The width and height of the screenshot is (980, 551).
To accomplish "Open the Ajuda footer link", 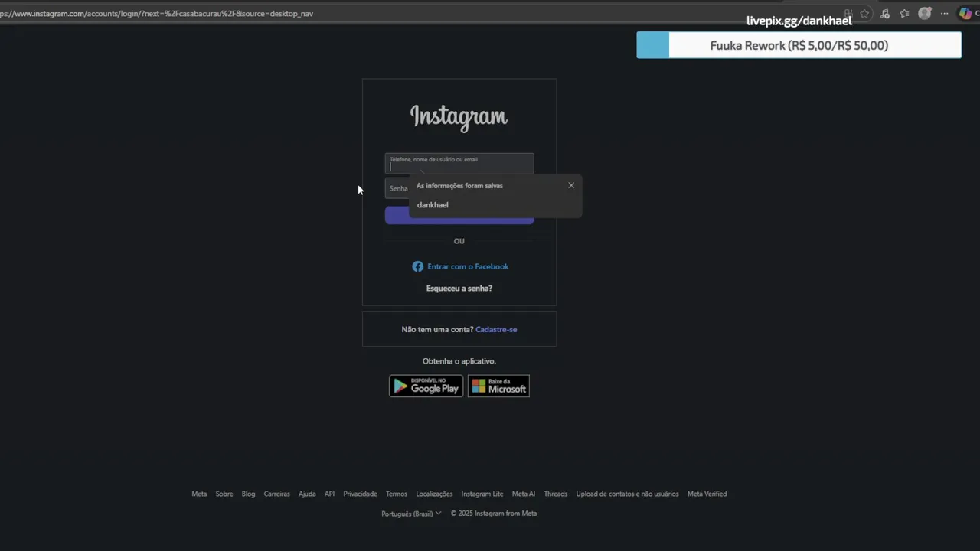I will point(307,494).
